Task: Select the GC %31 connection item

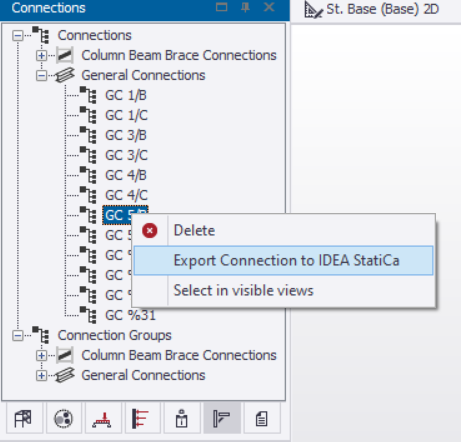Action: 130,315
